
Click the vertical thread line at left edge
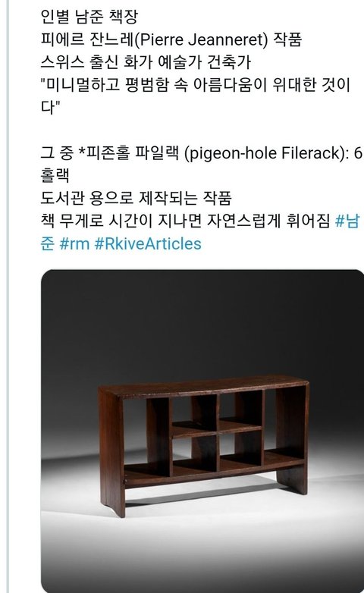click(x=7, y=296)
